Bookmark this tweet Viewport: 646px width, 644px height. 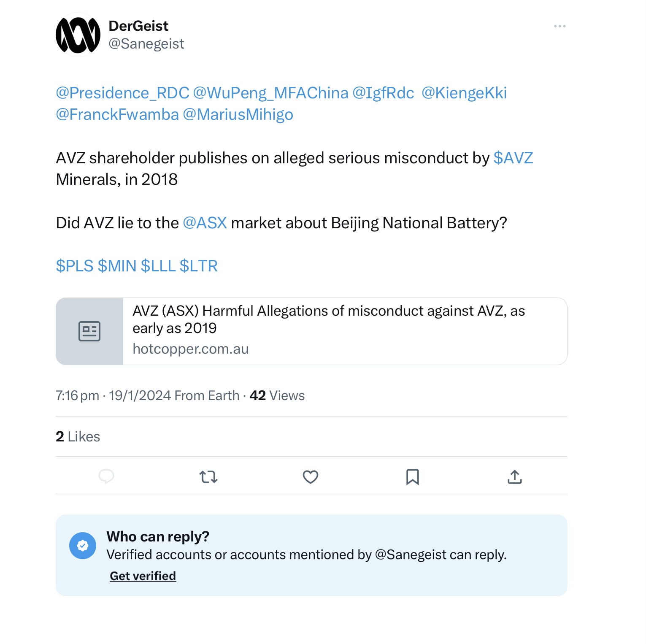(412, 477)
